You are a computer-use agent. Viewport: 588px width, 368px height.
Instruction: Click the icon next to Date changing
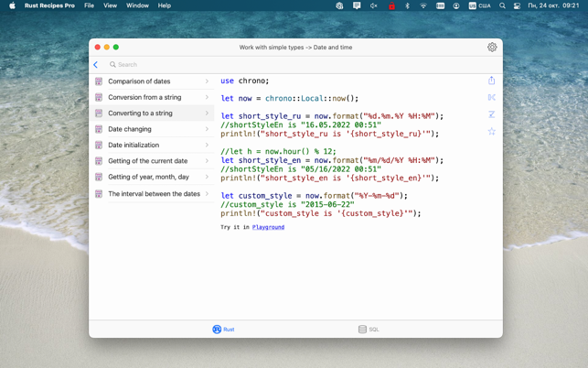pyautogui.click(x=99, y=129)
